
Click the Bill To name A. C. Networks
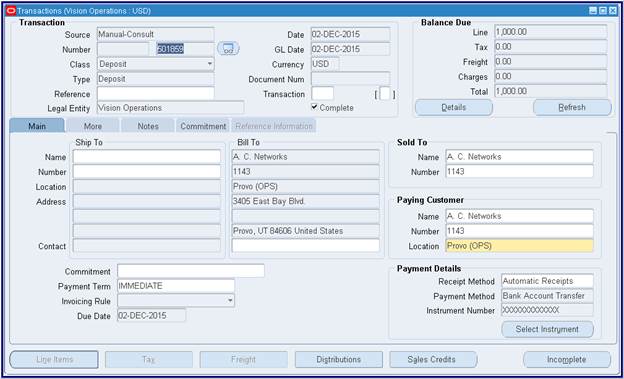[x=305, y=156]
